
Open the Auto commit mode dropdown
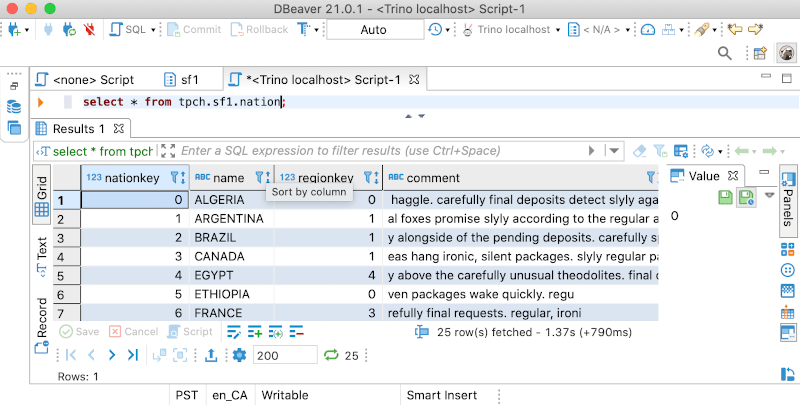click(372, 30)
